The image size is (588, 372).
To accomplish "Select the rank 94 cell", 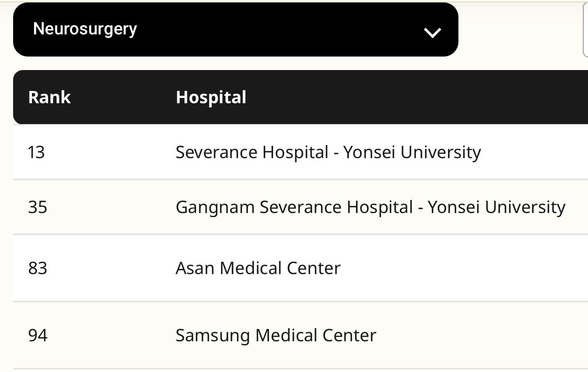I will (38, 336).
